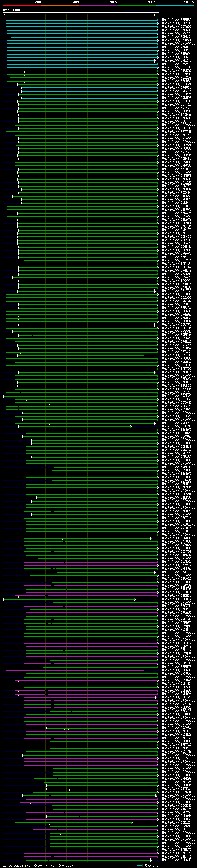Select the UniRef100_C9NFA7 label
The width and height of the screenshot is (197, 868).
coord(177,568)
